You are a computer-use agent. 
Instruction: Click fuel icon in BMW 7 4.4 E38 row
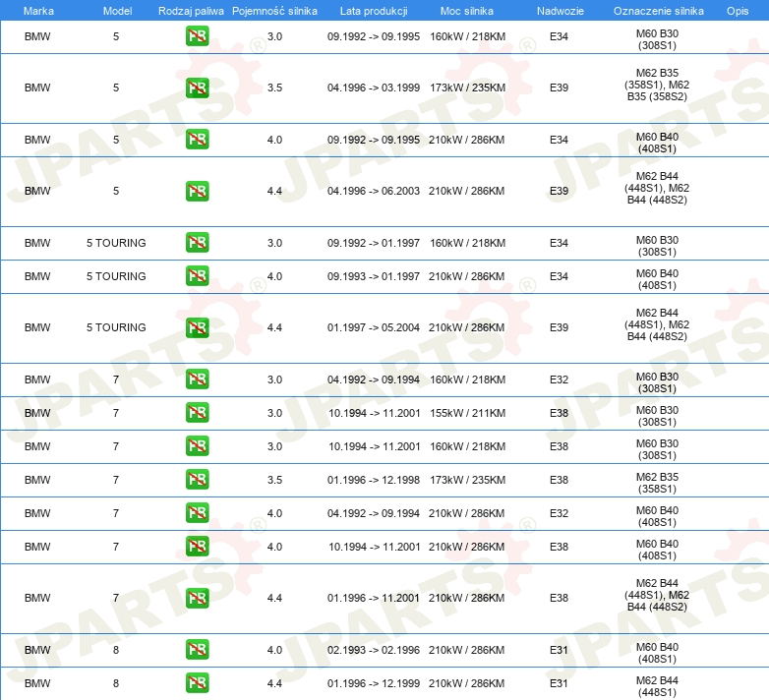(197, 598)
